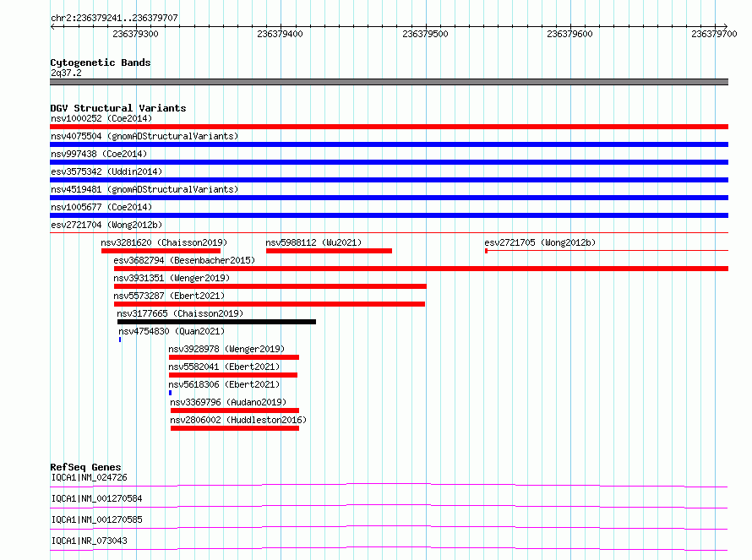Open nsv1005677 (Coe2014) variant label
This screenshot has width=752, height=560.
[101, 207]
